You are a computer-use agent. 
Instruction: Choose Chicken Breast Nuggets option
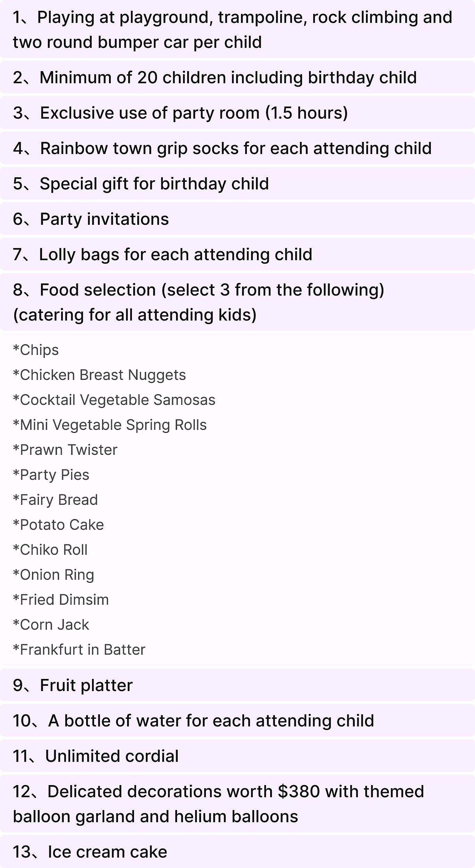[x=99, y=375]
